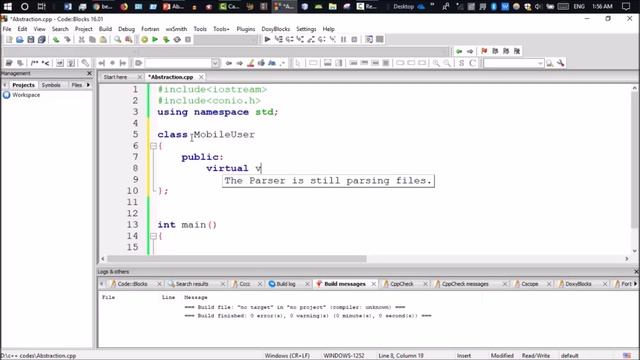The image size is (640, 360).
Task: Click the Build and run icon
Action: coord(166,40)
